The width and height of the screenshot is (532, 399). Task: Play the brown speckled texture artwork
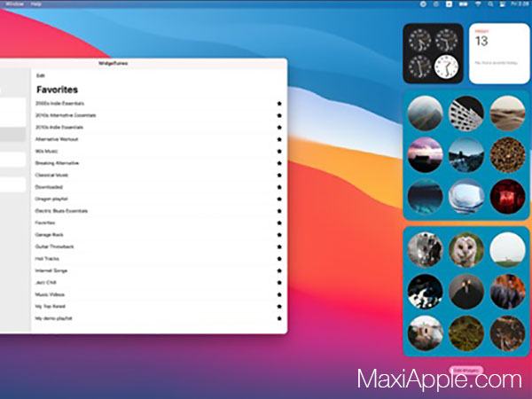(507, 154)
